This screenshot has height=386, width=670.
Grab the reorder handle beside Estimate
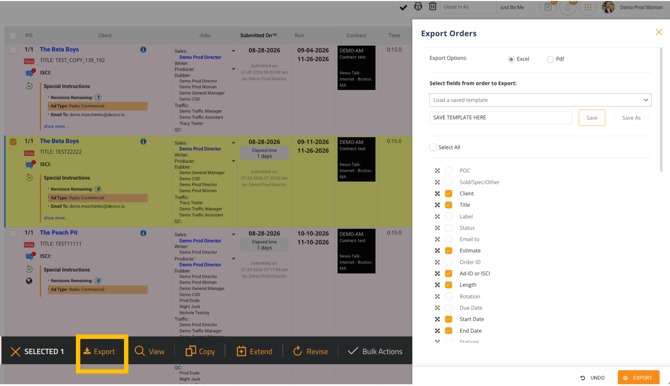437,250
